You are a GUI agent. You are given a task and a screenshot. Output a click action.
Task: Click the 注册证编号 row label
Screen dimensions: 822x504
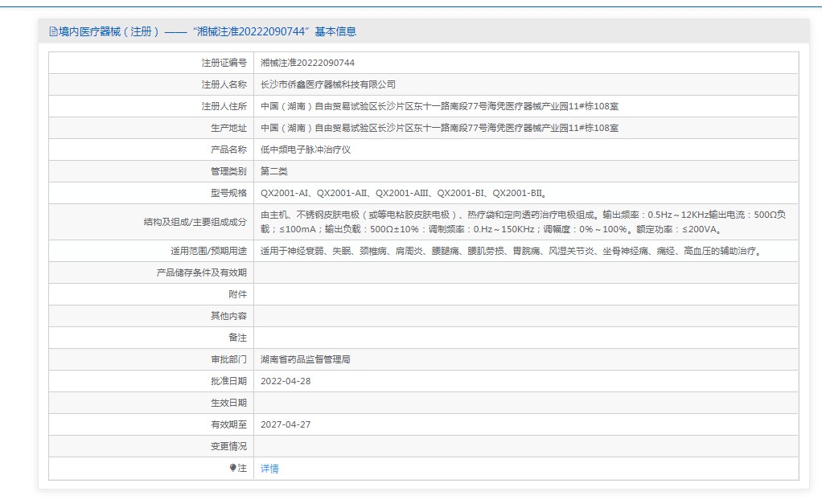(224, 63)
